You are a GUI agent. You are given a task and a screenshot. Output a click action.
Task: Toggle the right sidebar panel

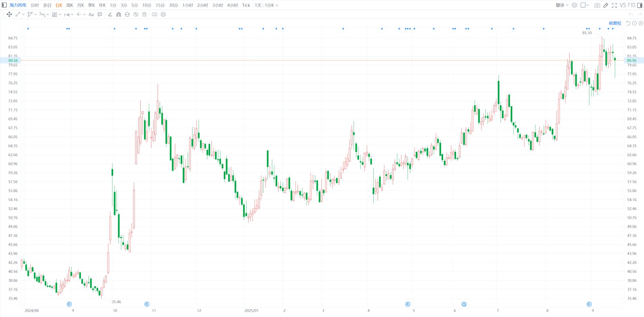pyautogui.click(x=640, y=5)
